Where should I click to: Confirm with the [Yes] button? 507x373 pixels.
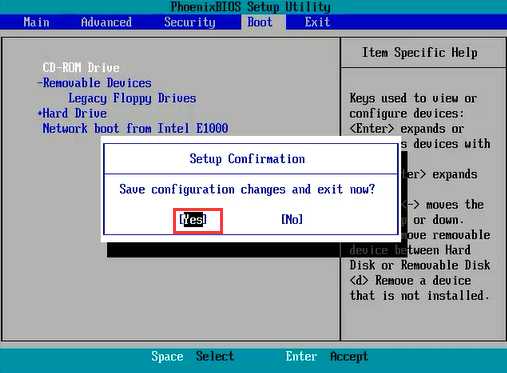[193, 219]
